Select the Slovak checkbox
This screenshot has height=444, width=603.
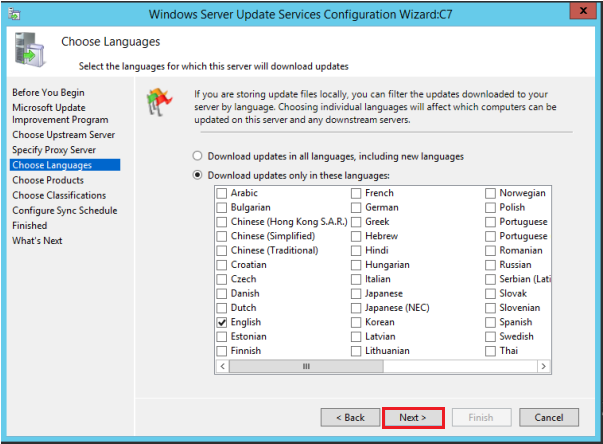click(490, 294)
